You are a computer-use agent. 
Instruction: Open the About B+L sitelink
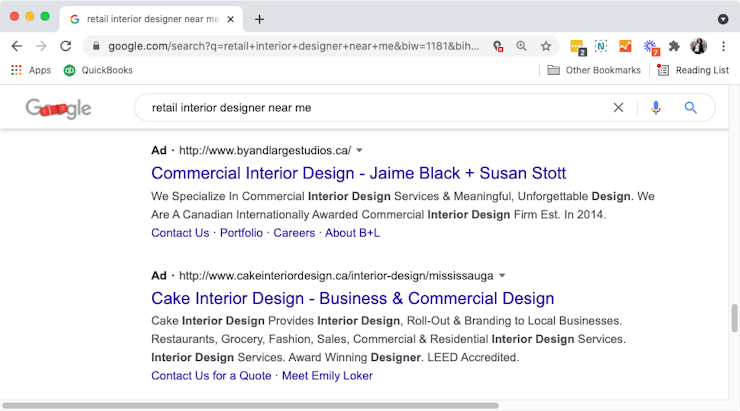[x=352, y=233]
